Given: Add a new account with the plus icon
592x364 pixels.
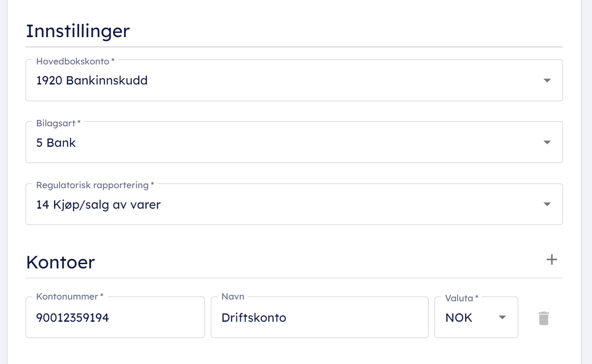Looking at the screenshot, I should (x=552, y=259).
